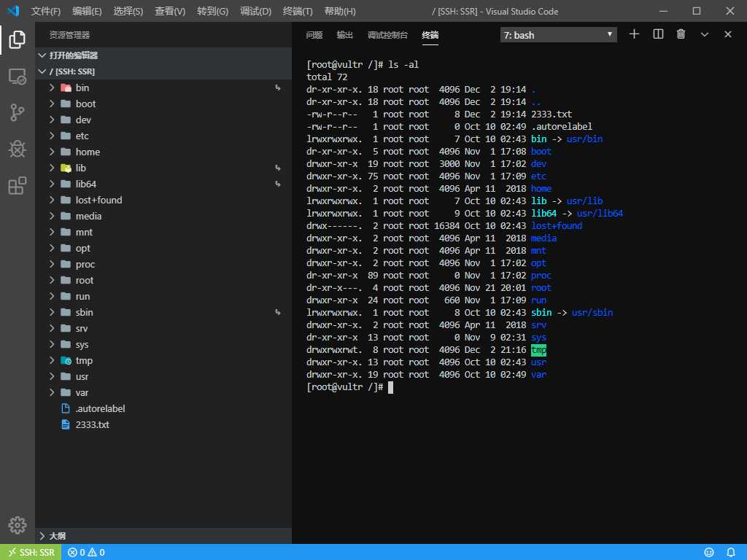Expand the 大纲 outline section
The image size is (747, 560).
163,536
